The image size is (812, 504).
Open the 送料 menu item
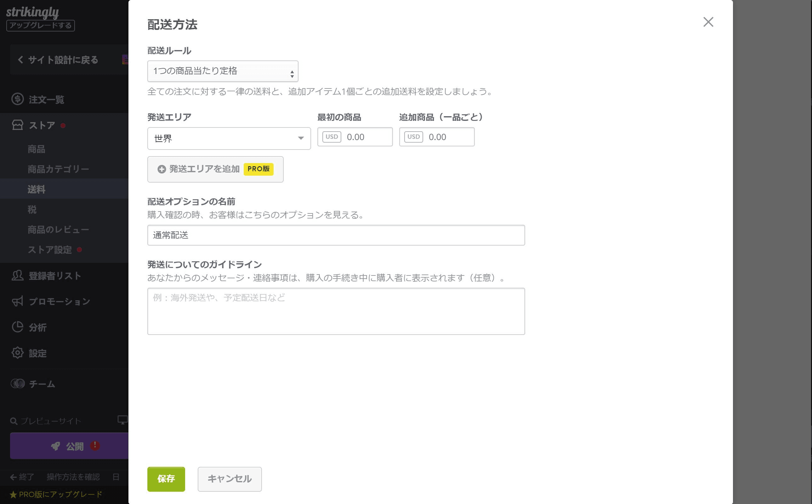click(x=36, y=189)
